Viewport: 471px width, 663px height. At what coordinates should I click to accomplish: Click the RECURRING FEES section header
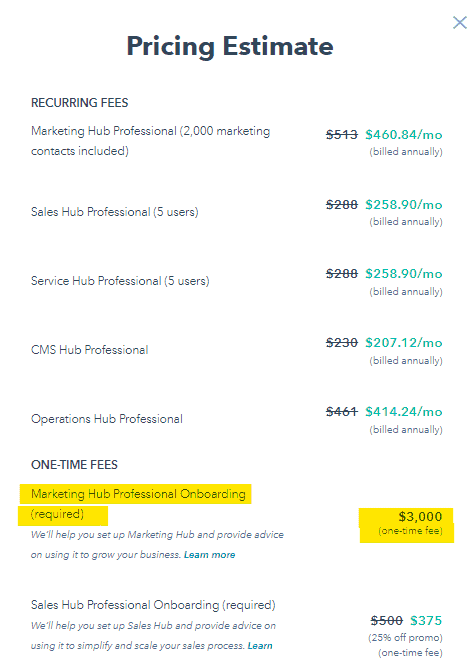[x=79, y=103]
